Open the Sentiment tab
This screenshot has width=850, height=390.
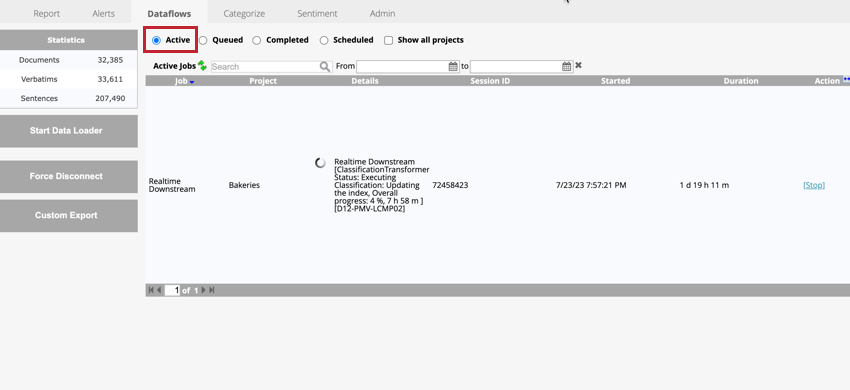point(317,14)
